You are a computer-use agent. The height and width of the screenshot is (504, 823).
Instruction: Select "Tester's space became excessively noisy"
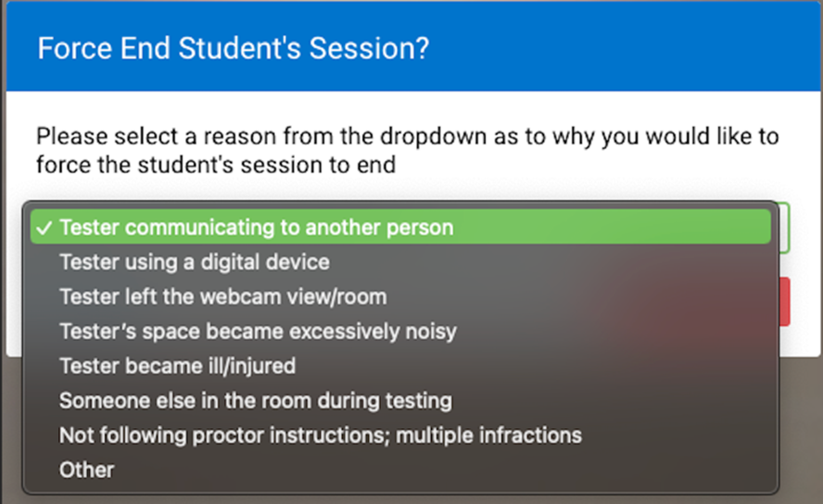tap(400, 331)
